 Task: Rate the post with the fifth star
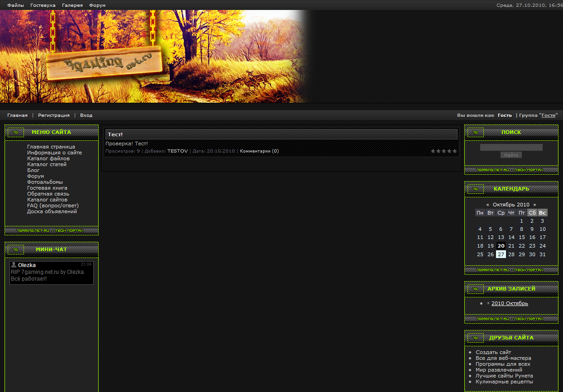coord(455,151)
